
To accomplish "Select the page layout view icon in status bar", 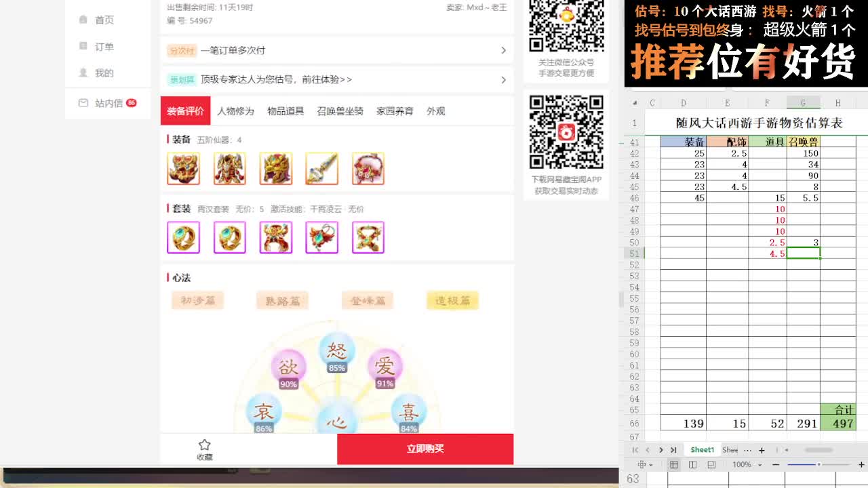I will [x=692, y=464].
